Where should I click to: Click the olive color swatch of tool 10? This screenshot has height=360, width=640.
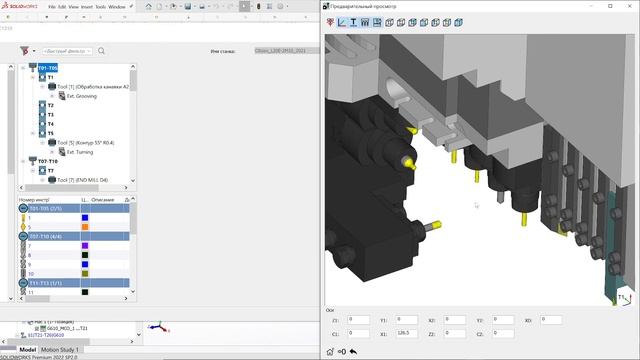[85, 273]
